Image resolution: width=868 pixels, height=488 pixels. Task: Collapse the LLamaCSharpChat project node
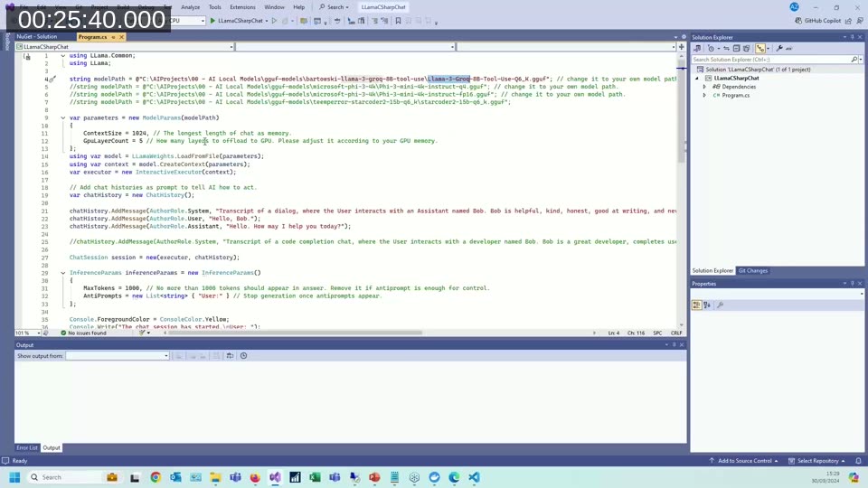[697, 78]
